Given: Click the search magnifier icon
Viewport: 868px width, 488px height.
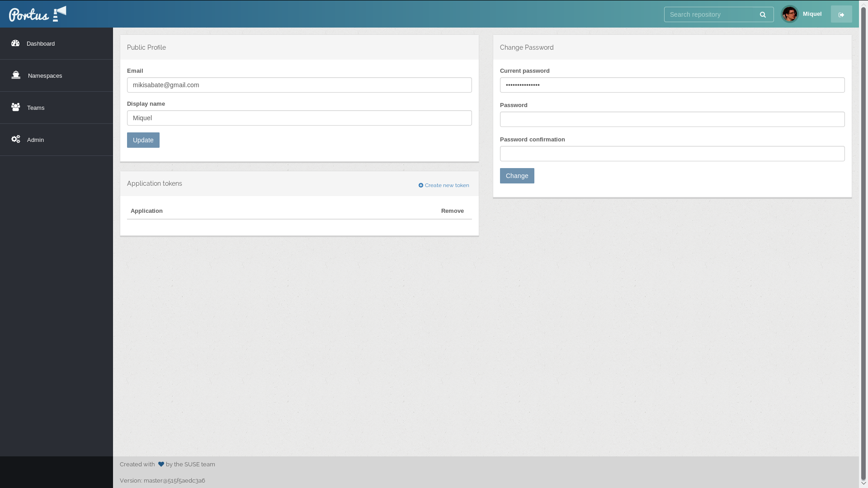Looking at the screenshot, I should [x=763, y=14].
